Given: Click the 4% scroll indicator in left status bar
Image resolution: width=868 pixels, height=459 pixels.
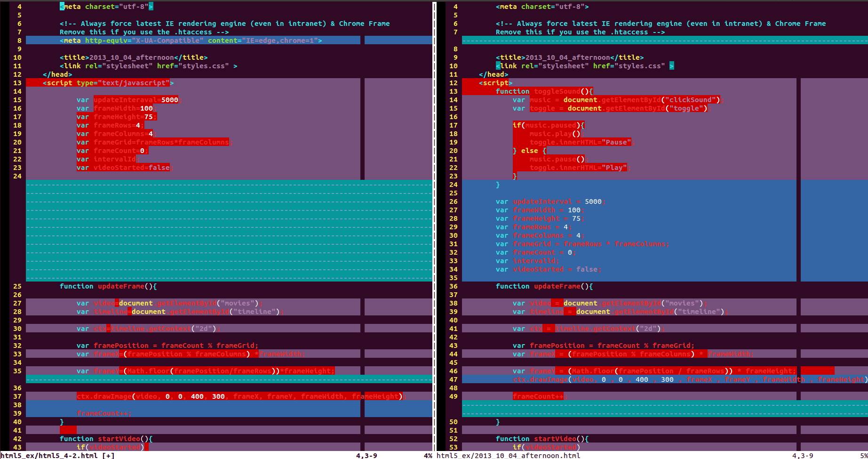Looking at the screenshot, I should tap(428, 455).
